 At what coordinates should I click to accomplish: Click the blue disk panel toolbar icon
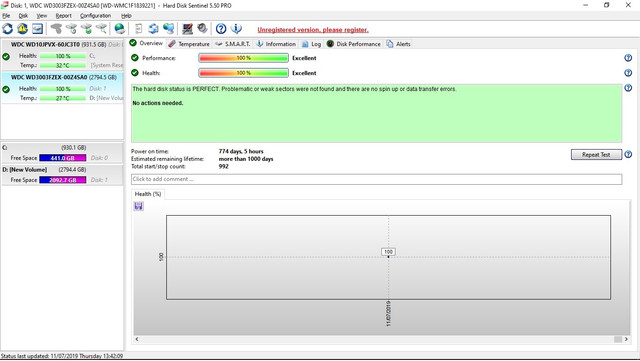[38, 29]
